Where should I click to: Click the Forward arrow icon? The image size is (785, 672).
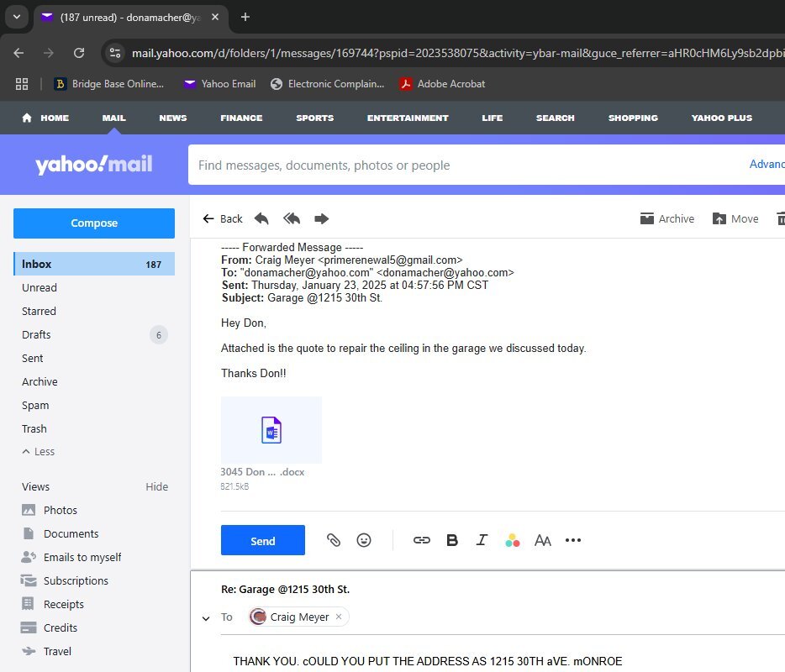tap(321, 218)
